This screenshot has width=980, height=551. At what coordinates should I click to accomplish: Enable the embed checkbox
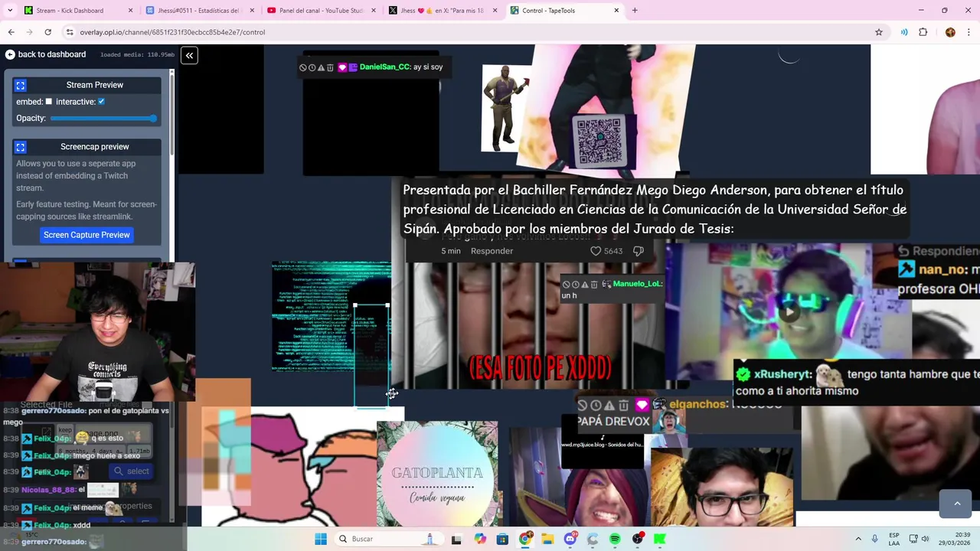[x=49, y=102]
